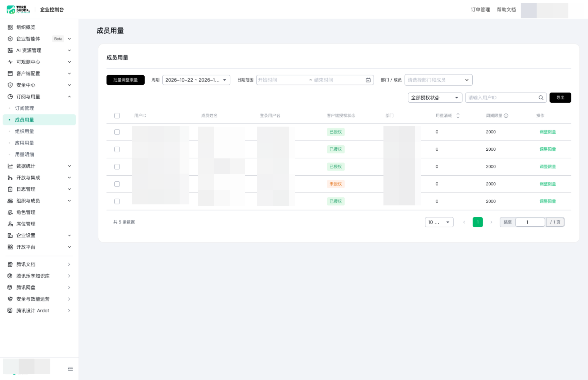
Task: Click the 席位管理 icon
Action: coord(10,224)
